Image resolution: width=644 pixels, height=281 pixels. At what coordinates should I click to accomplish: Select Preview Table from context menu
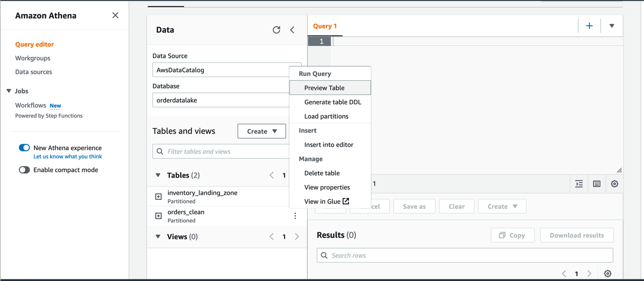[x=330, y=88]
